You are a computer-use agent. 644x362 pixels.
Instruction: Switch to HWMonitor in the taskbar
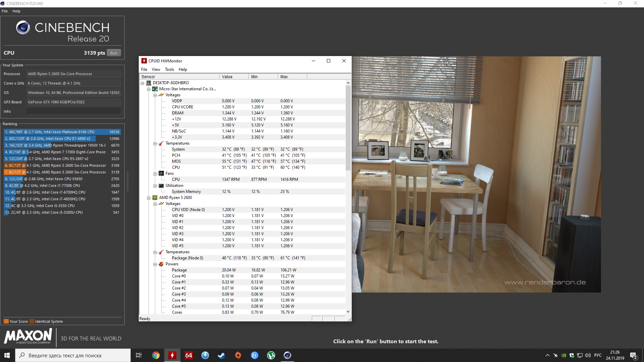(x=172, y=355)
